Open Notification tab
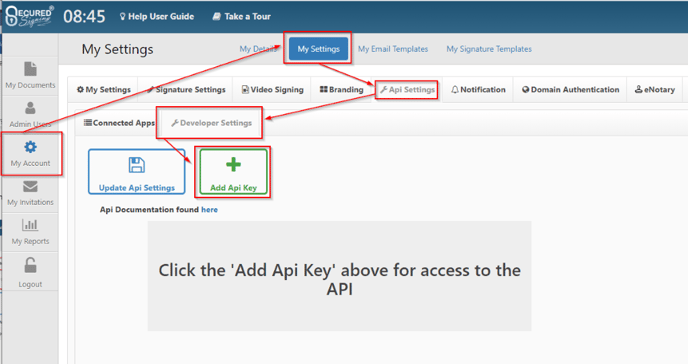 click(x=478, y=89)
